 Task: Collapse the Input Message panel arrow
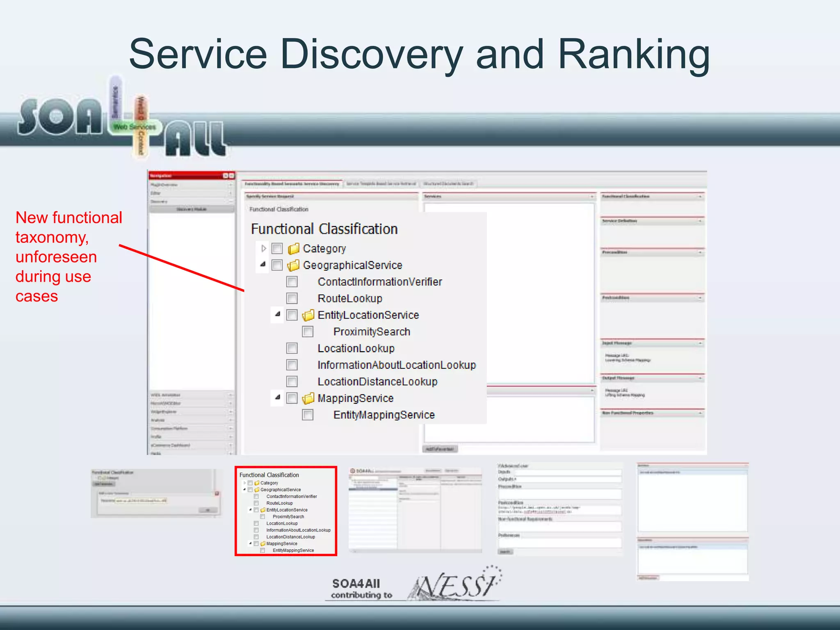coord(700,343)
